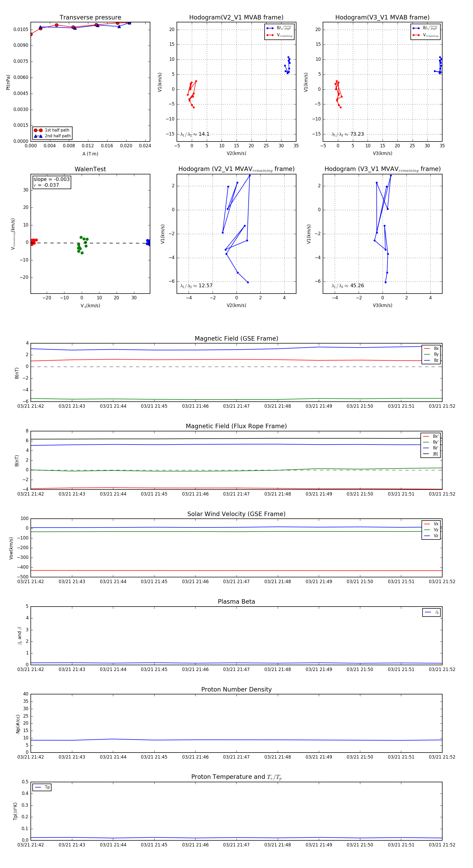This screenshot has width=473, height=868.
Task: Click "03/21 21:52" tick under Plasma Beta plot
Action: (442, 669)
